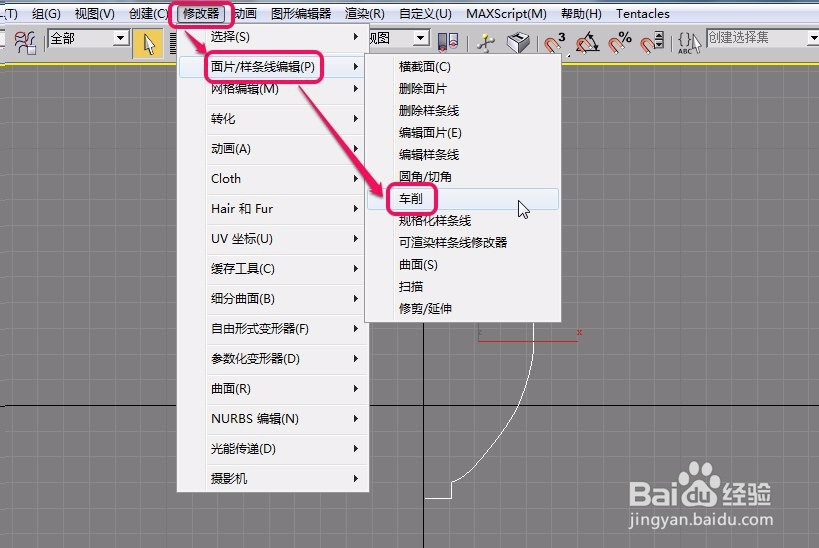819x548 pixels.
Task: Choose 圆角/切角 modifier
Action: click(x=463, y=177)
